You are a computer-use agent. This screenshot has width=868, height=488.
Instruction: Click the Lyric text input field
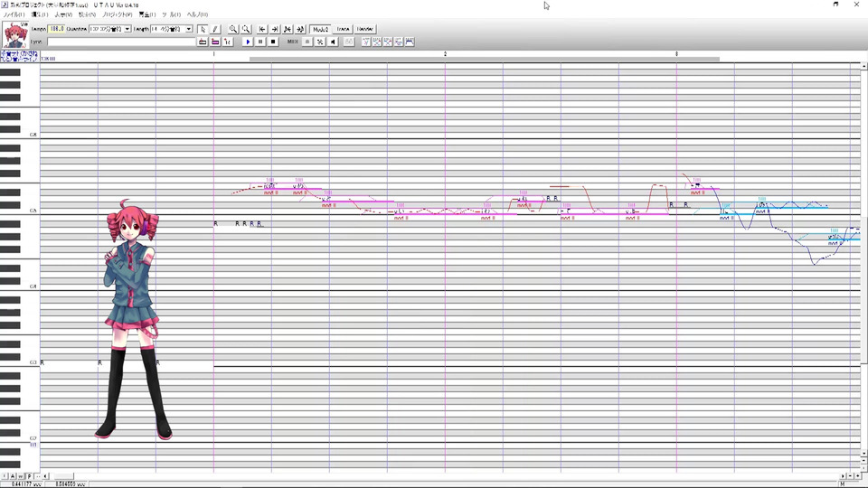click(x=121, y=42)
